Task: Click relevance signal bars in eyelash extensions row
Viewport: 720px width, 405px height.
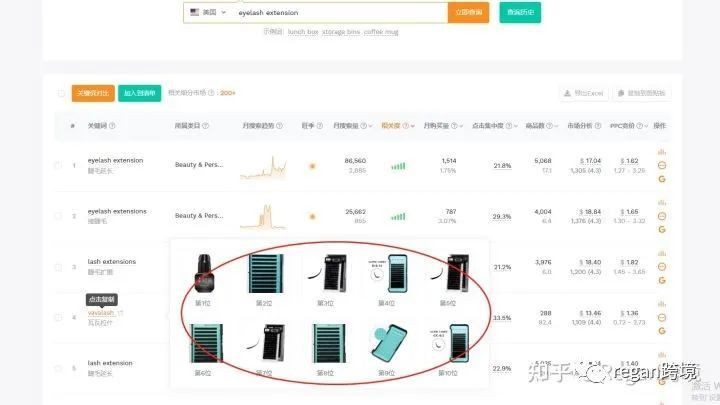Action: 398,217
